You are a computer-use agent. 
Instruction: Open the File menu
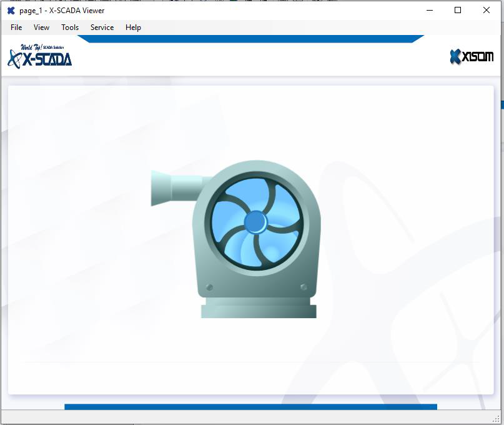point(16,27)
